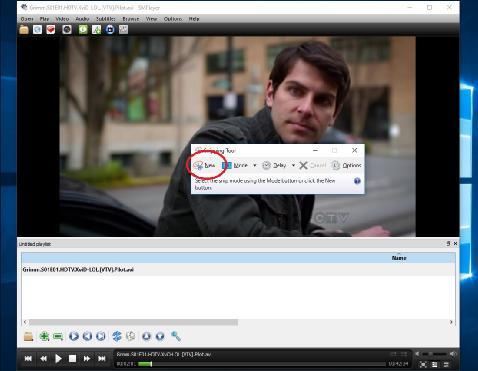Click the grey tools preferences toolbar icon

click(123, 30)
